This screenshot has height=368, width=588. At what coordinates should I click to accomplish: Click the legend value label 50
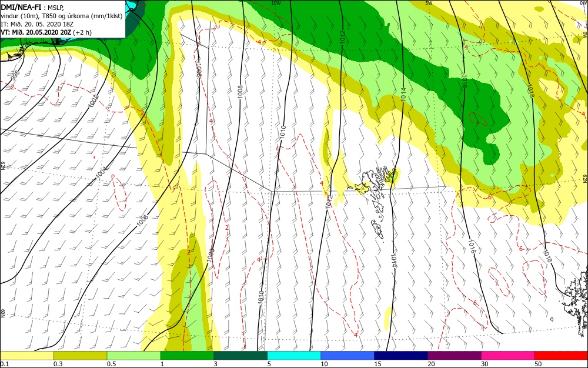(538, 364)
